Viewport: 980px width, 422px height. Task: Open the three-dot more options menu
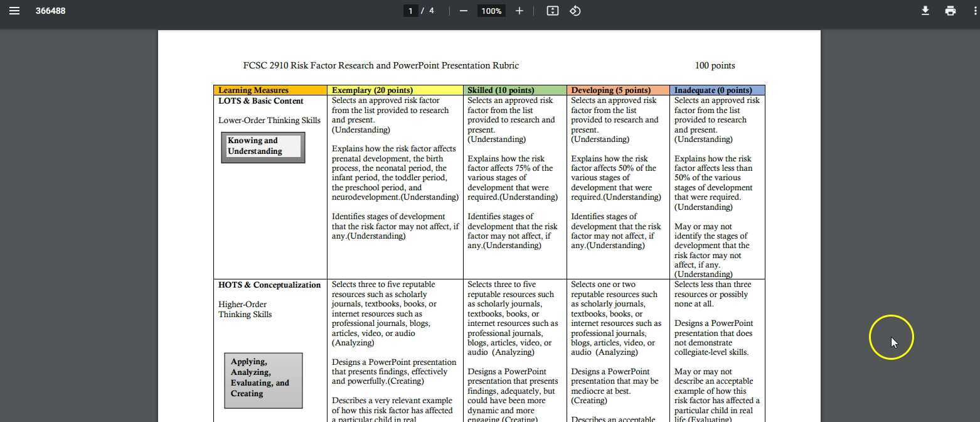973,11
